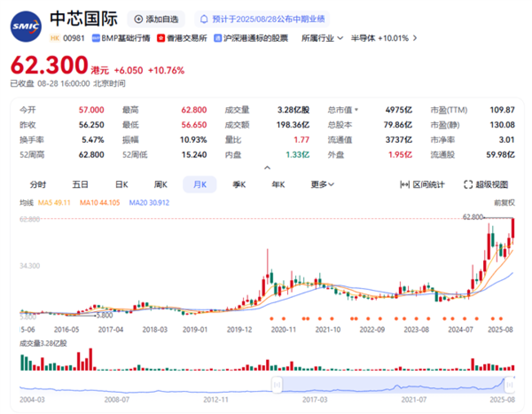
Task: Open the 预计于2025/08/28公布中期业绩 notice
Action: click(x=262, y=19)
